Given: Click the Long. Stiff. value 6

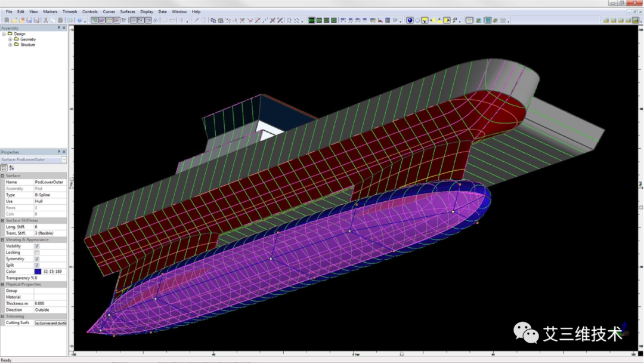Looking at the screenshot, I should tap(50, 227).
